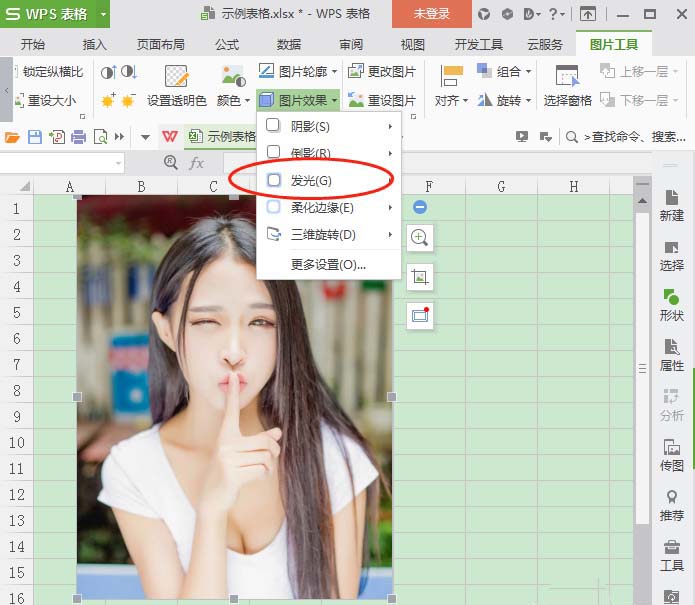
Task: Click the 重设图片 (reset picture) icon
Action: point(381,101)
